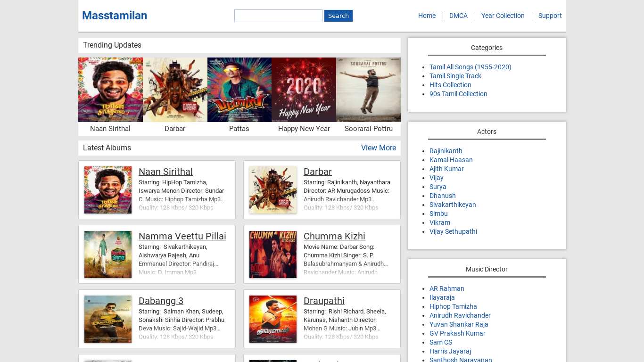Screen dimensions: 644x362
Task: Open the Support menu link
Action: pyautogui.click(x=550, y=16)
